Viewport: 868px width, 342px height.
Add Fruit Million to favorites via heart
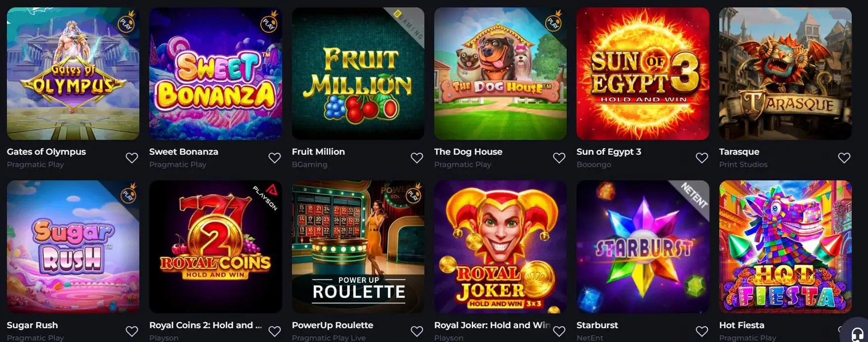[417, 158]
